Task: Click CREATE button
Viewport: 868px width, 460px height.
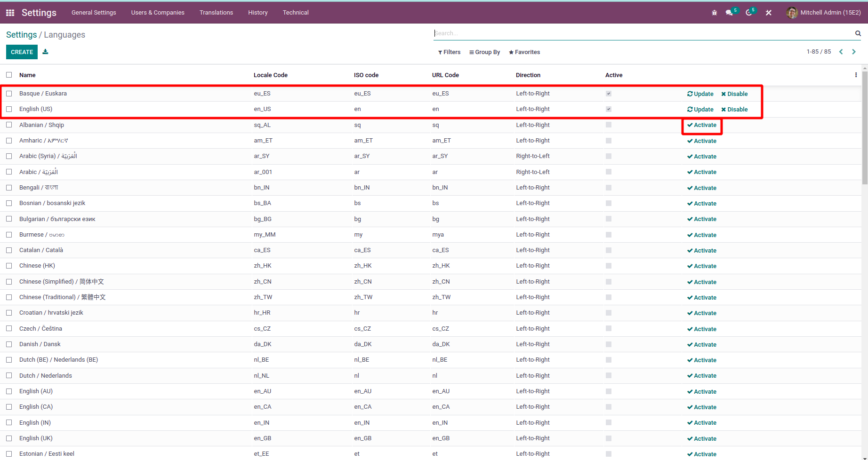Action: click(22, 52)
